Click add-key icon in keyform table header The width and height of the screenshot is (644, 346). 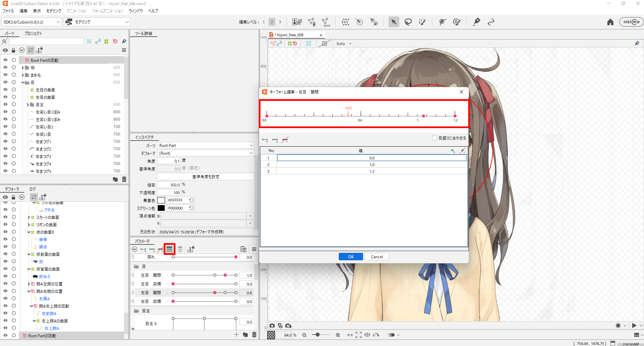(453, 151)
